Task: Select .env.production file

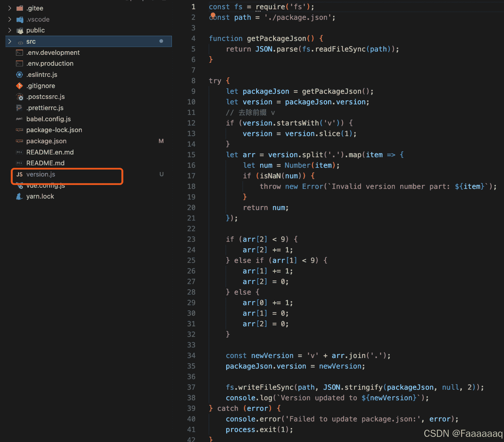Action: (x=50, y=64)
